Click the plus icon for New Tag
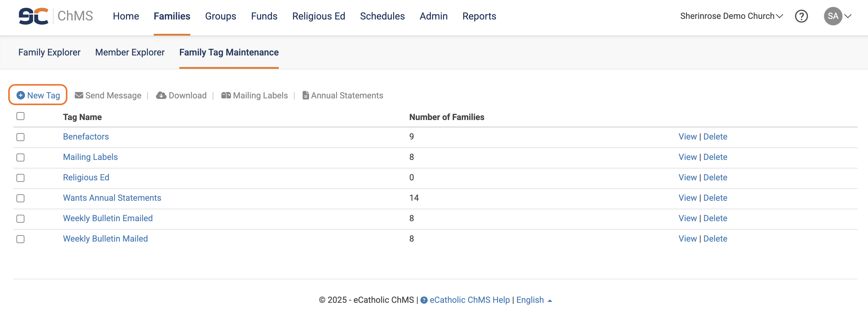This screenshot has width=868, height=315. (20, 96)
